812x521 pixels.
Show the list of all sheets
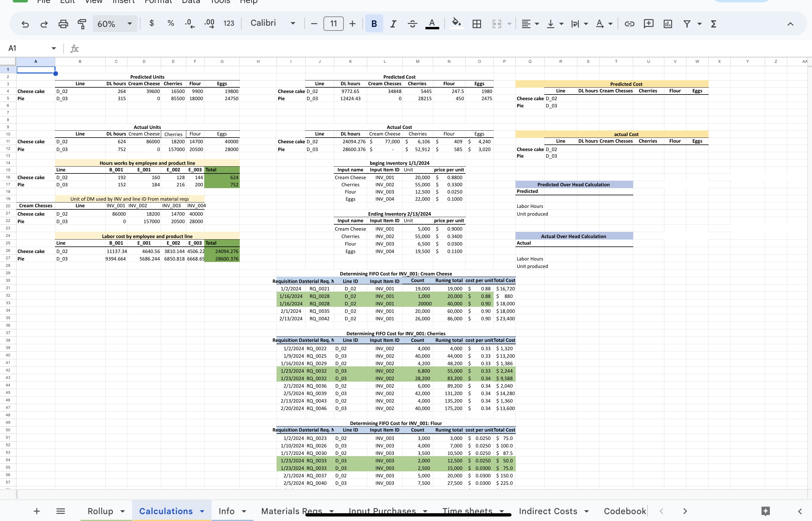click(x=60, y=511)
